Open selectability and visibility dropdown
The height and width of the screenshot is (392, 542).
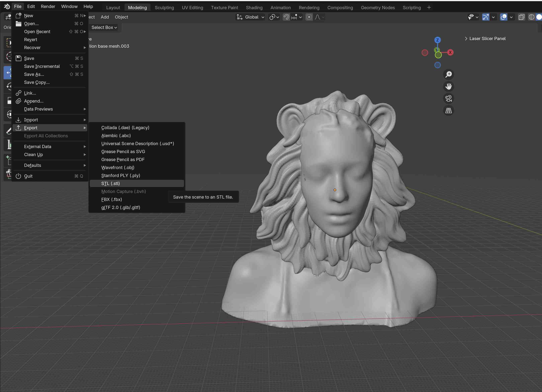(x=473, y=17)
